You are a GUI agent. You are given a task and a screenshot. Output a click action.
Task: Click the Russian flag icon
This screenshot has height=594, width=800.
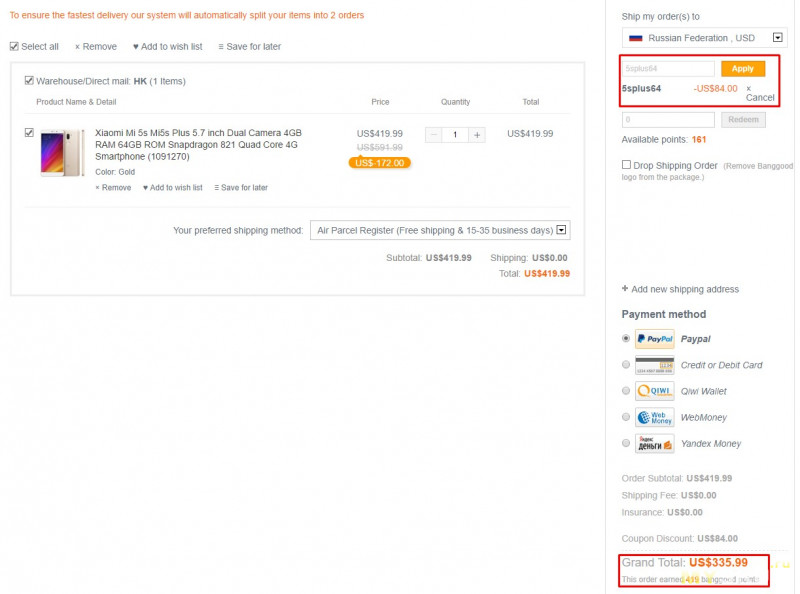pos(635,38)
